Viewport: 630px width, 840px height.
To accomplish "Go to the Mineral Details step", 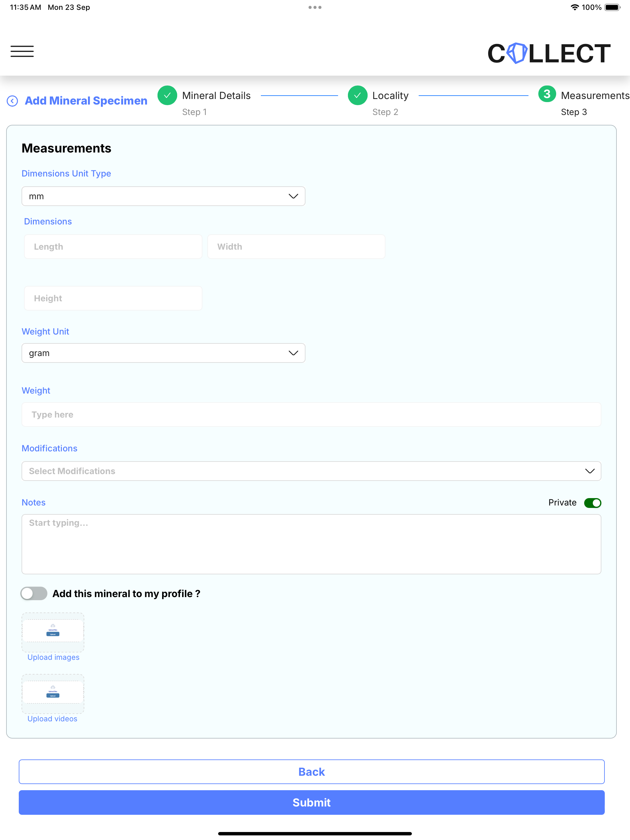I will (x=216, y=96).
